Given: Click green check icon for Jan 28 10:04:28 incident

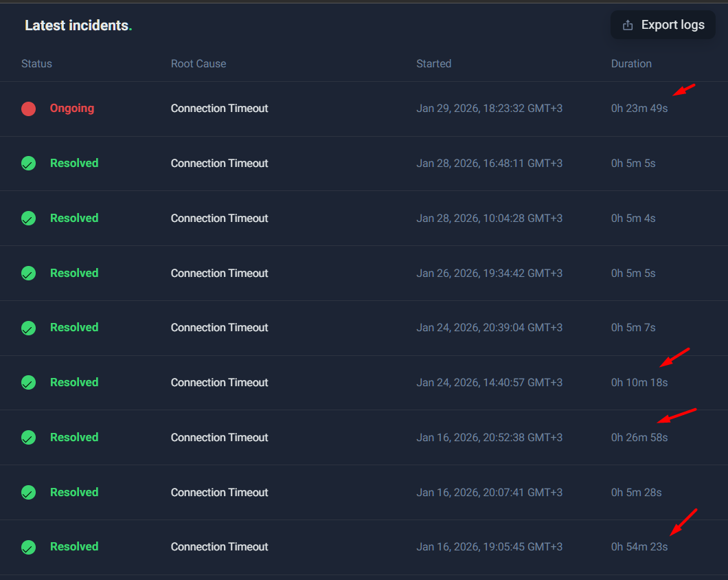Looking at the screenshot, I should point(28,219).
